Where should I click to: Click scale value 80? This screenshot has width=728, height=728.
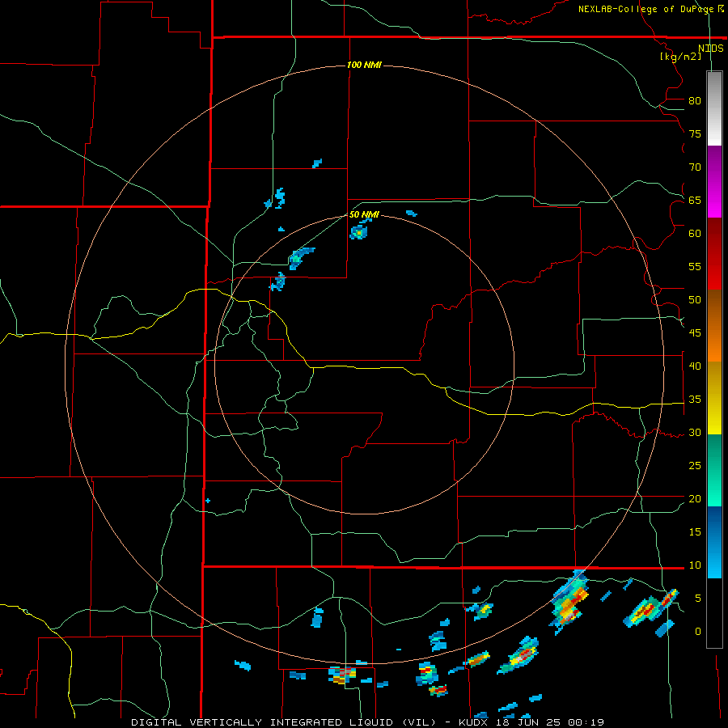(695, 101)
